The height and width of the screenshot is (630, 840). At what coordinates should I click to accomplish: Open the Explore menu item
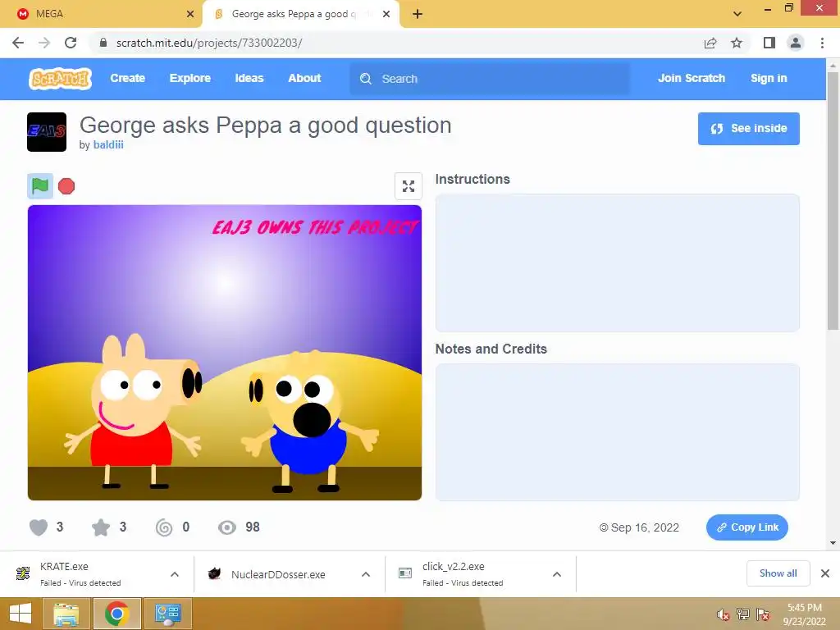coord(190,78)
